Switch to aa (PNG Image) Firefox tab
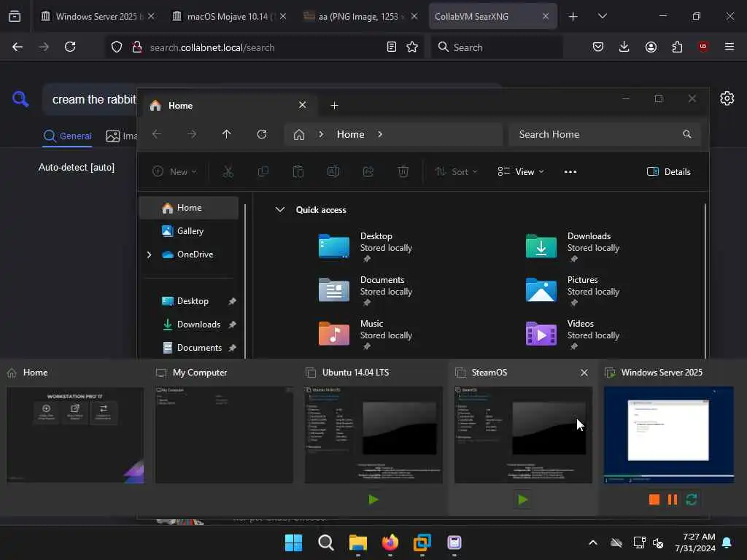 click(x=361, y=16)
